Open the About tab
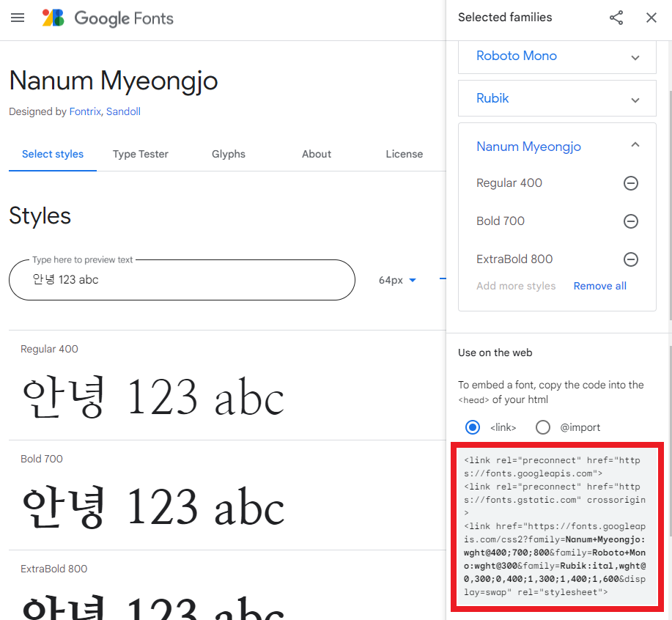The width and height of the screenshot is (672, 620). 317,154
